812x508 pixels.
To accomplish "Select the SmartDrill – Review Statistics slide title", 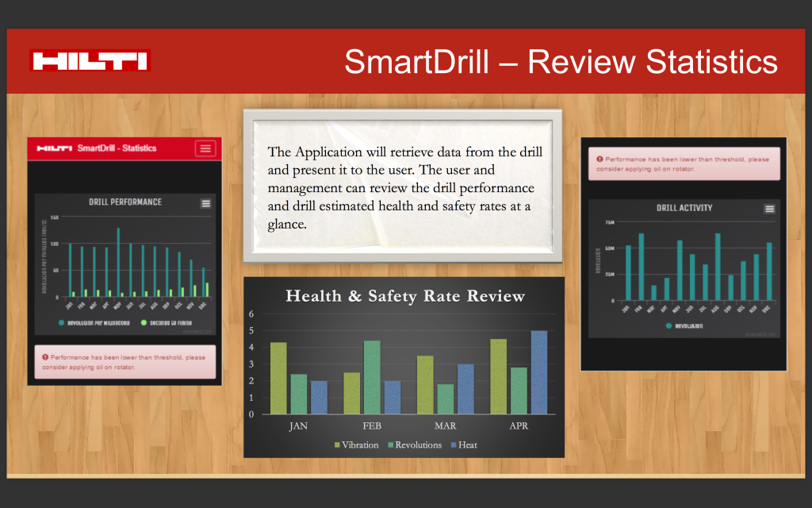I will [x=561, y=62].
